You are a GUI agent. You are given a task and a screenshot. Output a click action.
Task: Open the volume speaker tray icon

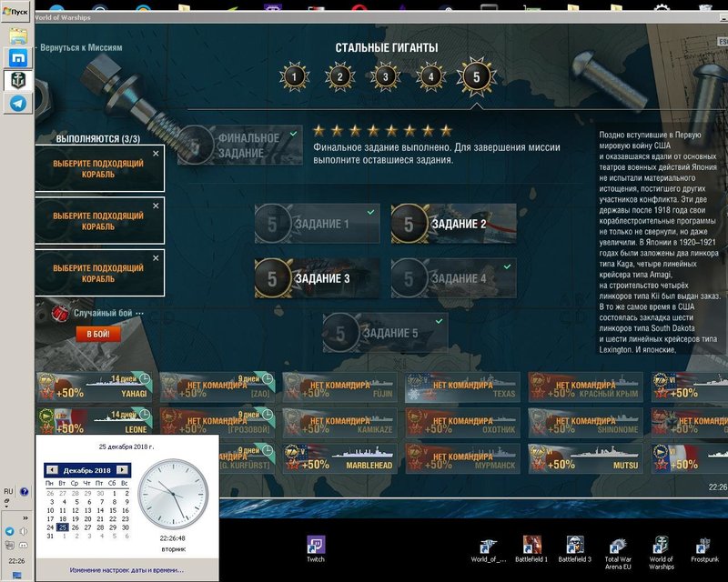pyautogui.click(x=24, y=531)
